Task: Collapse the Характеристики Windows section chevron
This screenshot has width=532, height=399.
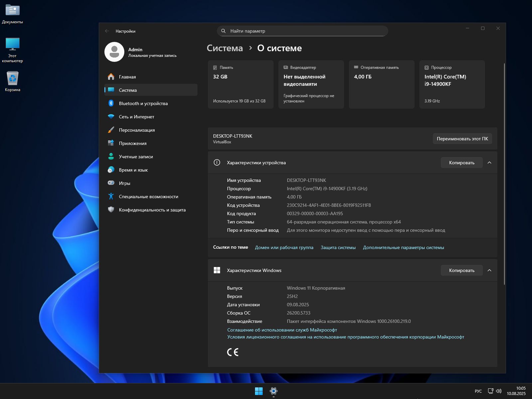Action: pyautogui.click(x=489, y=270)
